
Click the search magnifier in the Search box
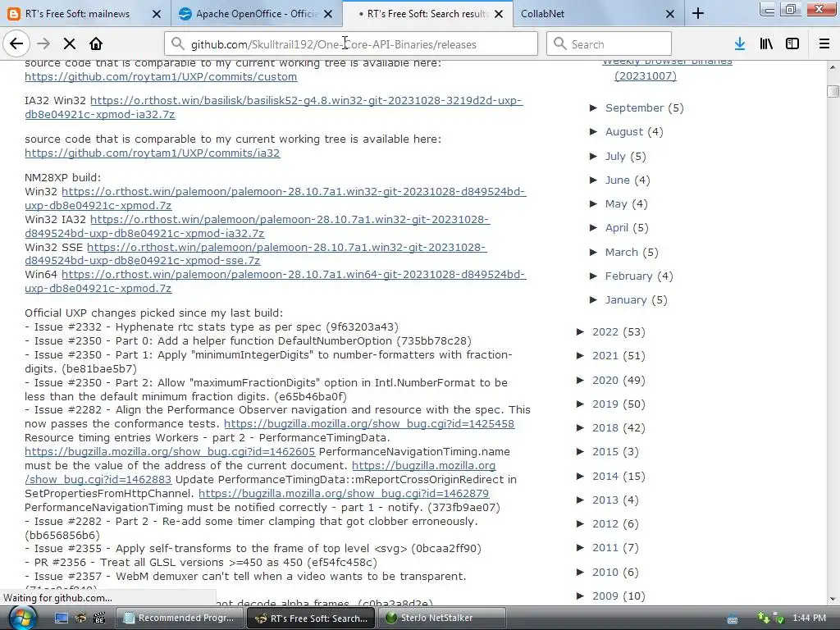pyautogui.click(x=559, y=44)
